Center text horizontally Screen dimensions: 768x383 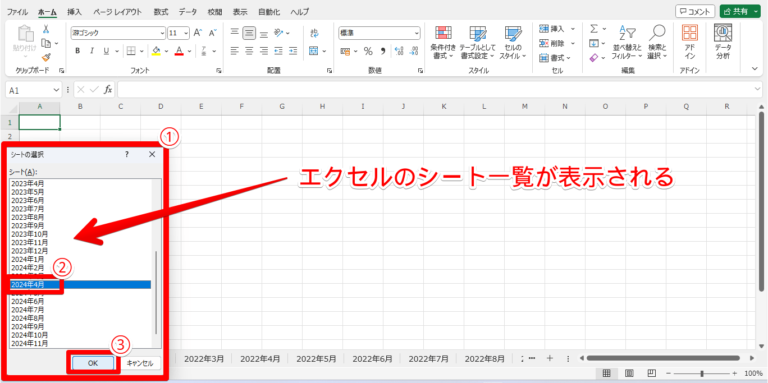pos(249,50)
